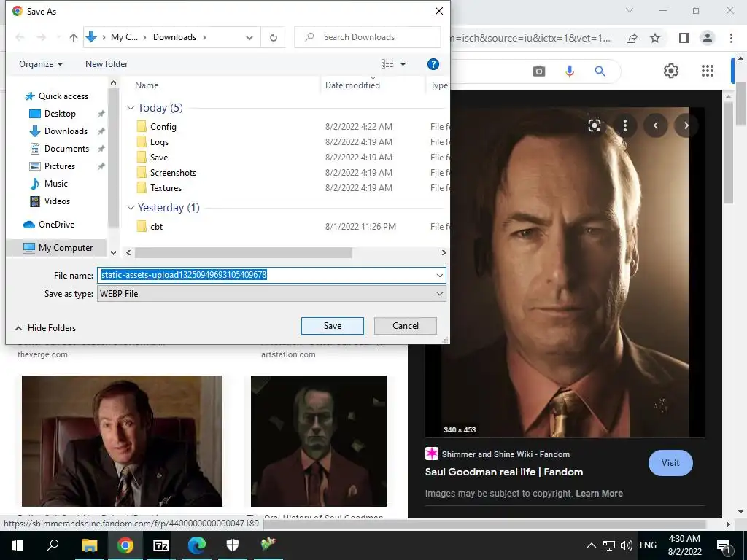Share this page from Chrome address bar
The width and height of the screenshot is (747, 560).
click(x=632, y=38)
